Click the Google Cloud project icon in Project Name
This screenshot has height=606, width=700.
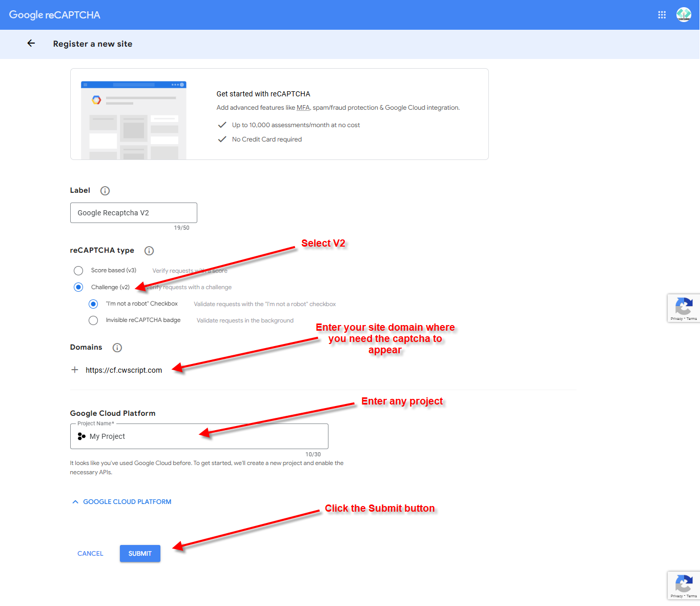(x=81, y=436)
